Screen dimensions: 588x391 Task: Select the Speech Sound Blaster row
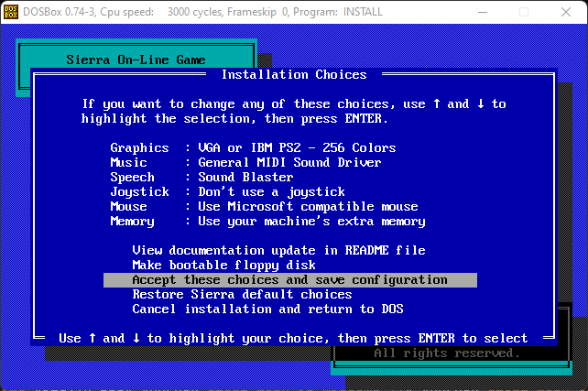click(201, 177)
